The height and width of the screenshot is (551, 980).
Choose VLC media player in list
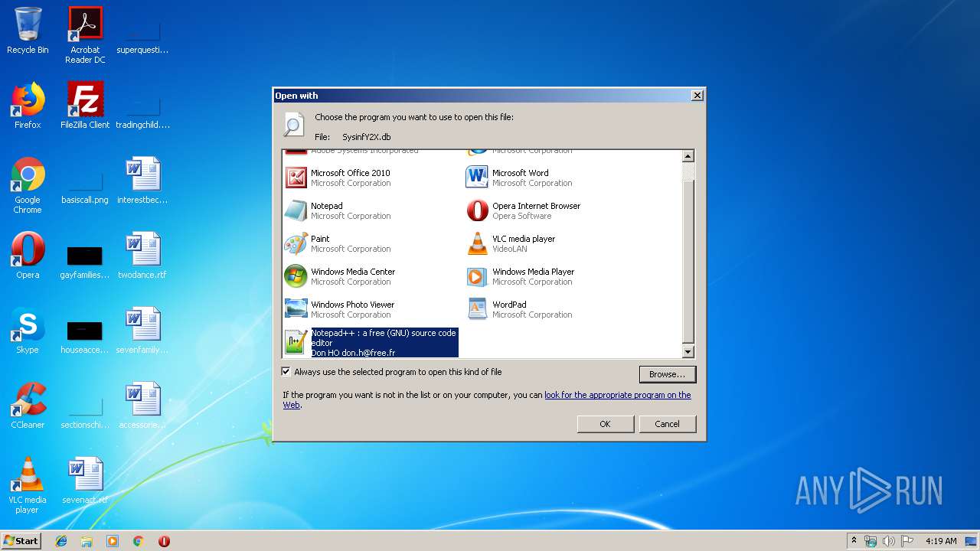(511, 243)
